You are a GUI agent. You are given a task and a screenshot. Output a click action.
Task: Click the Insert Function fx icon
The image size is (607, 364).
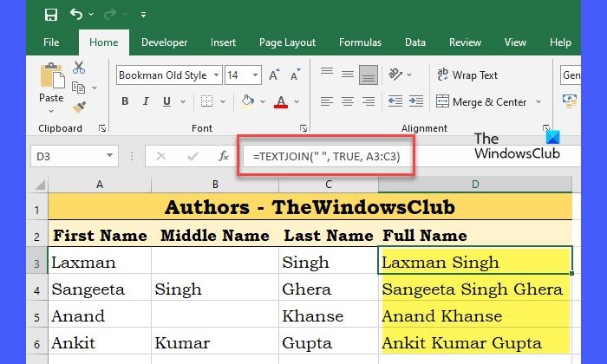[x=224, y=156]
